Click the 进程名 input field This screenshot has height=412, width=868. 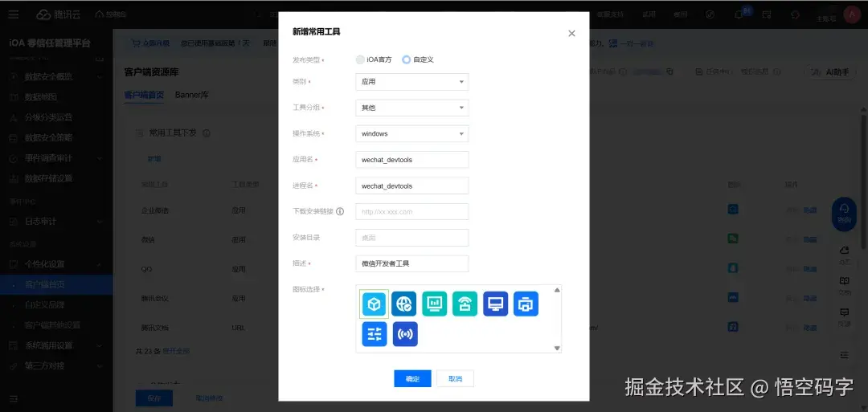(x=412, y=186)
